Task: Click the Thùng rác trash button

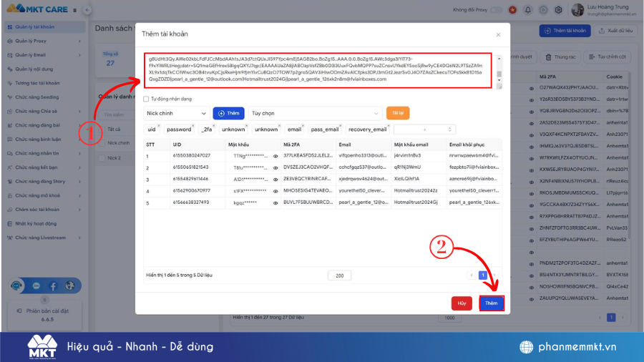Action: click(560, 57)
